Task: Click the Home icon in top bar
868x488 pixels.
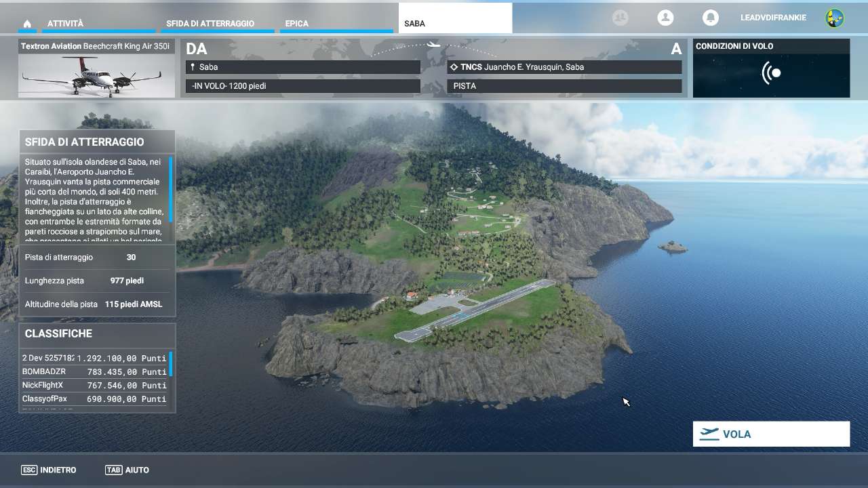Action: point(27,24)
